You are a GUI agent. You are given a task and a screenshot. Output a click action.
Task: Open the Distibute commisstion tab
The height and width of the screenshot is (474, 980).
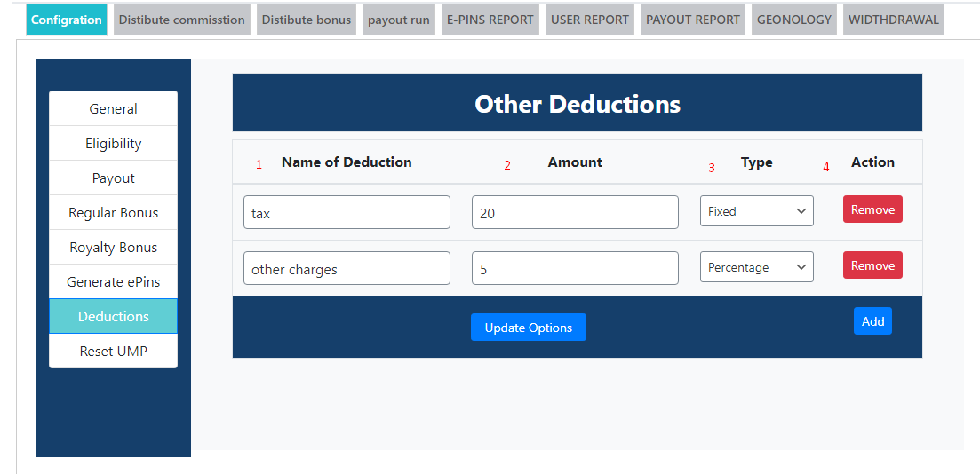click(x=181, y=20)
